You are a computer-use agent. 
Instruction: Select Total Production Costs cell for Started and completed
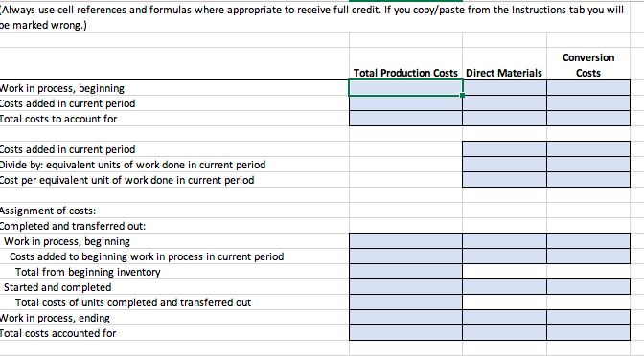tap(405, 287)
